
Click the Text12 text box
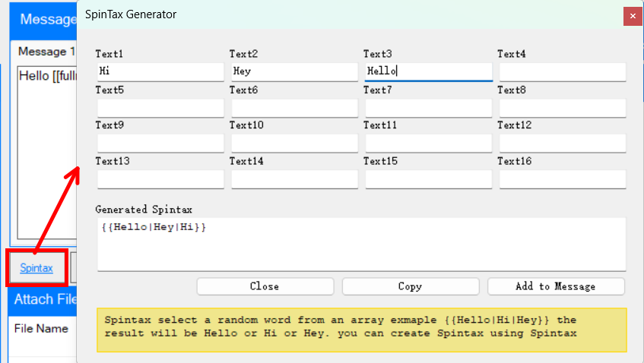562,143
